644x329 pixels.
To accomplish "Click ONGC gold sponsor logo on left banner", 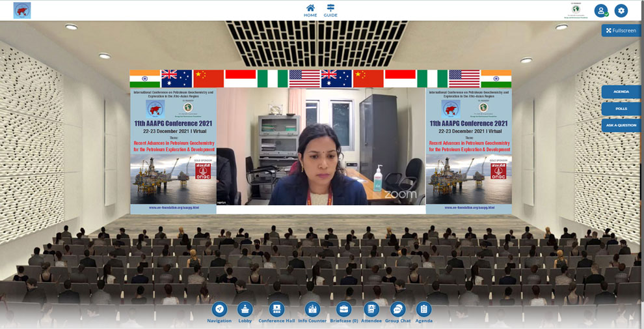I will coord(203,171).
